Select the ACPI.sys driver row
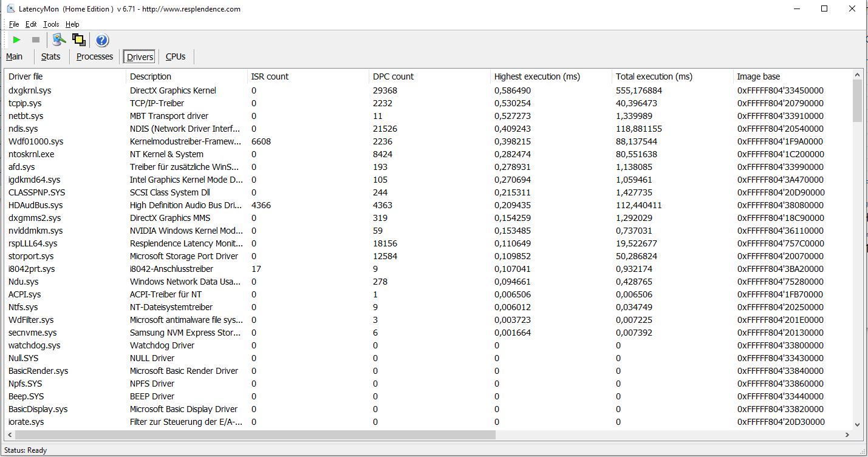The image size is (868, 457). pyautogui.click(x=428, y=294)
